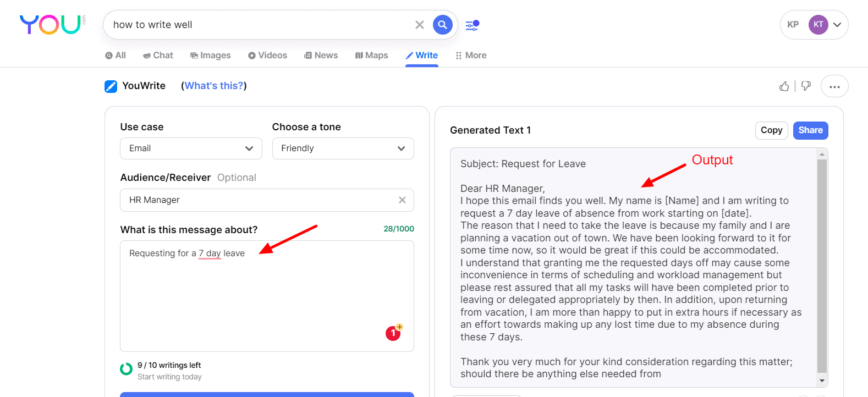
Task: Copy the generated text
Action: (x=771, y=130)
